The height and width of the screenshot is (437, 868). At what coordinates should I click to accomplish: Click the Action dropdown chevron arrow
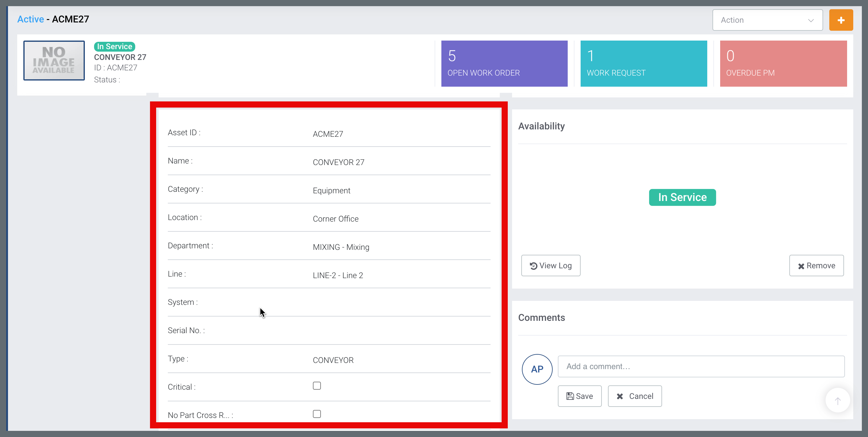pyautogui.click(x=811, y=21)
